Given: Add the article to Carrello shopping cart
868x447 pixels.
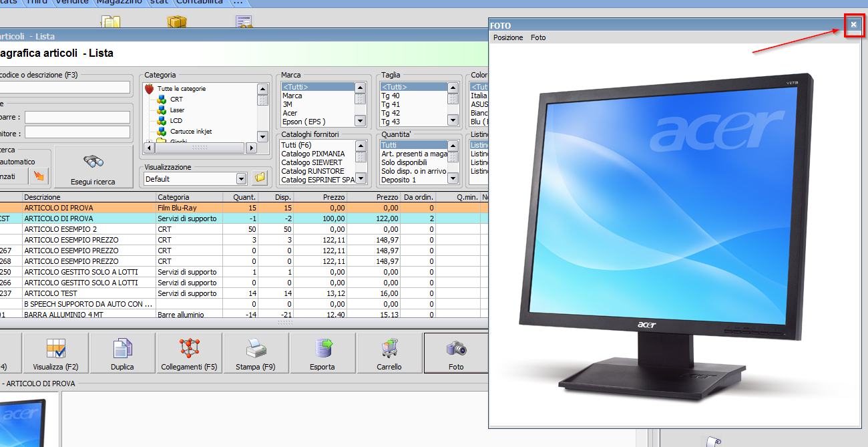Looking at the screenshot, I should 389,353.
